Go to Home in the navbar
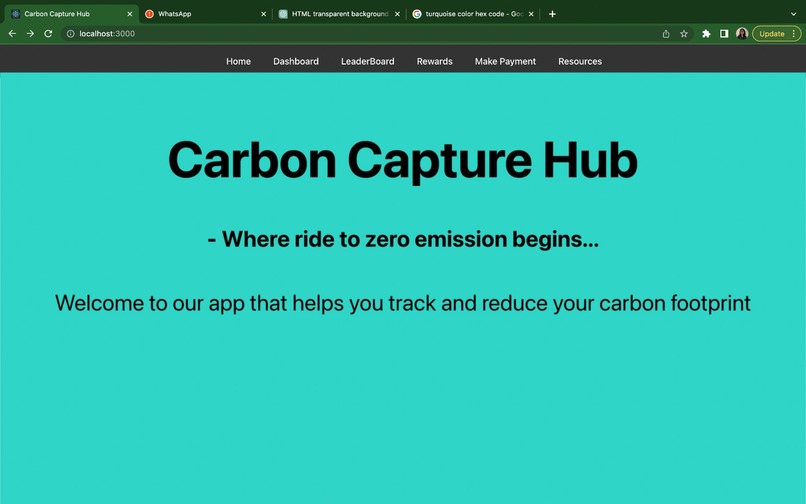Viewport: 806px width, 504px height. 239,61
